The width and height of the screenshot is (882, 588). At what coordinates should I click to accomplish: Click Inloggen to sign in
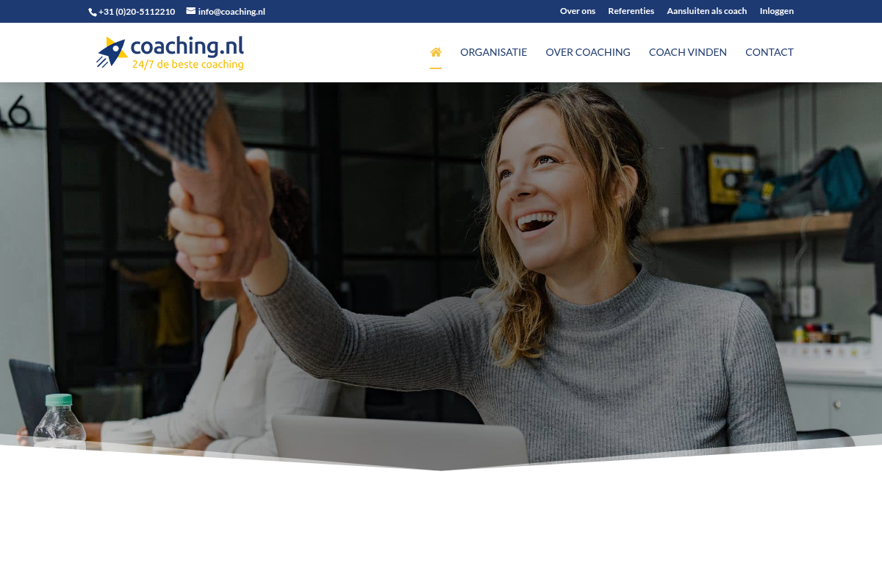[x=776, y=11]
